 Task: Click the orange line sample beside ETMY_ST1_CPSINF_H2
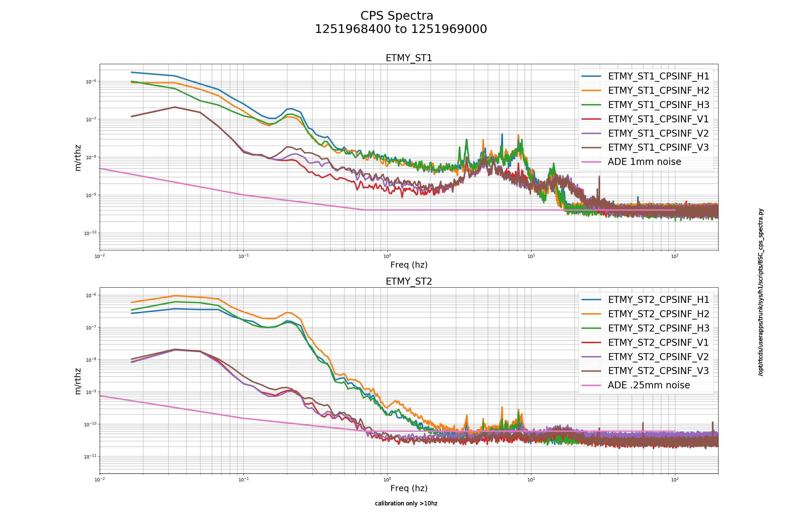(x=592, y=90)
